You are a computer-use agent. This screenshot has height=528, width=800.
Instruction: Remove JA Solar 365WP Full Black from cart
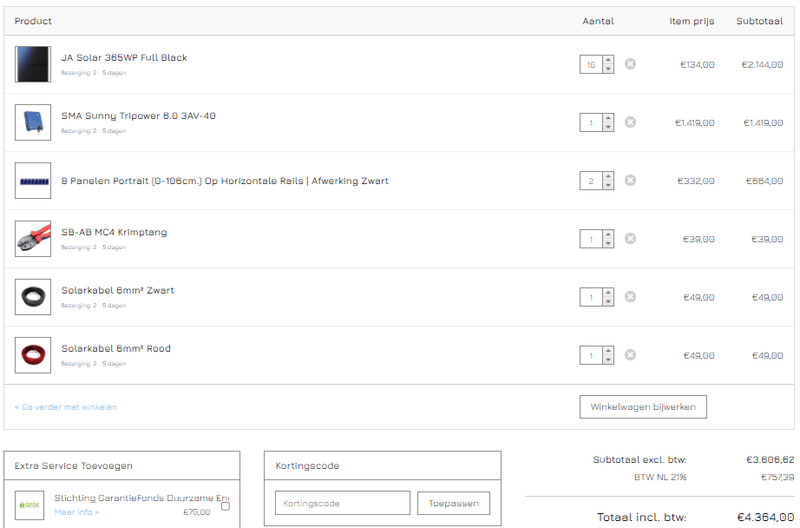pos(630,64)
